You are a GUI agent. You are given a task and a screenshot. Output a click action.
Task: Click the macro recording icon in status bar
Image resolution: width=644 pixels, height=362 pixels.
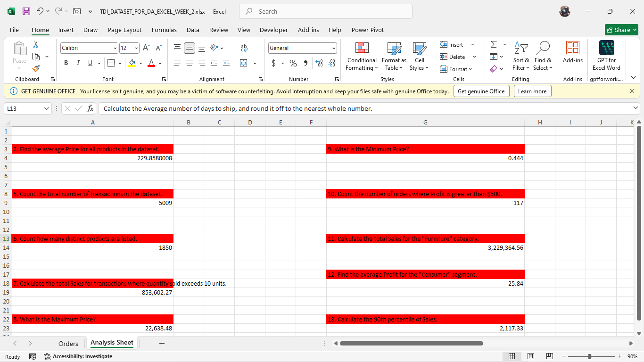click(x=33, y=356)
